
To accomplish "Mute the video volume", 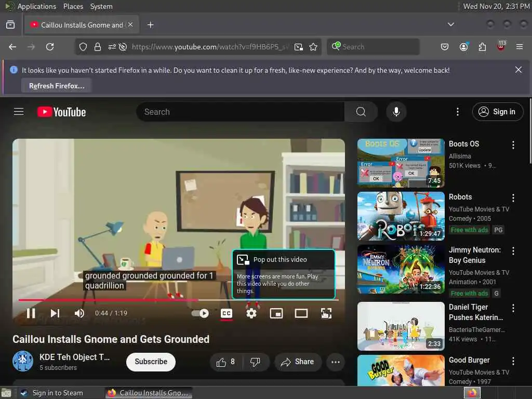I will [79, 313].
